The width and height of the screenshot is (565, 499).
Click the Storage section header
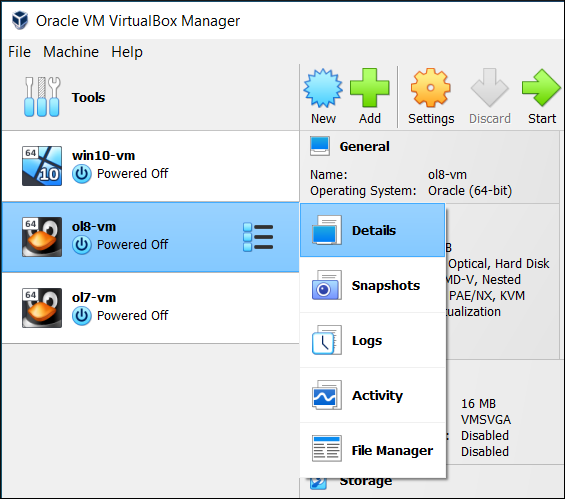366,482
